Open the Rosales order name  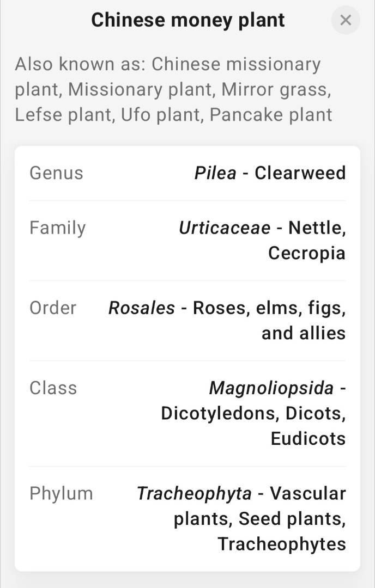click(142, 308)
